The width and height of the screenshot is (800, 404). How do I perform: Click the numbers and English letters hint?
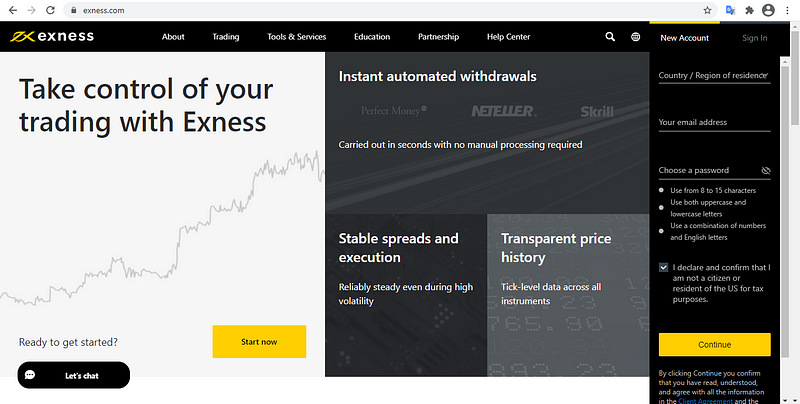[718, 232]
